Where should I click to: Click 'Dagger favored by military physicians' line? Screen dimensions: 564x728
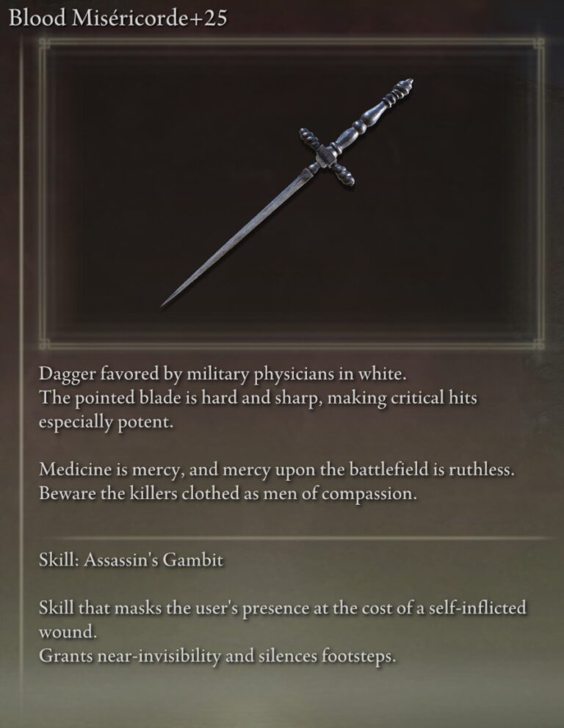pyautogui.click(x=223, y=374)
